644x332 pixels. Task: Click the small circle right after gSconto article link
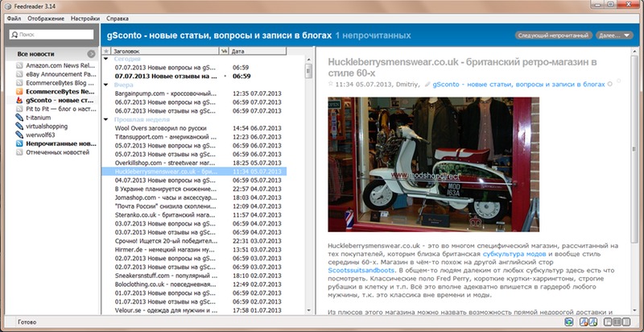click(x=610, y=85)
